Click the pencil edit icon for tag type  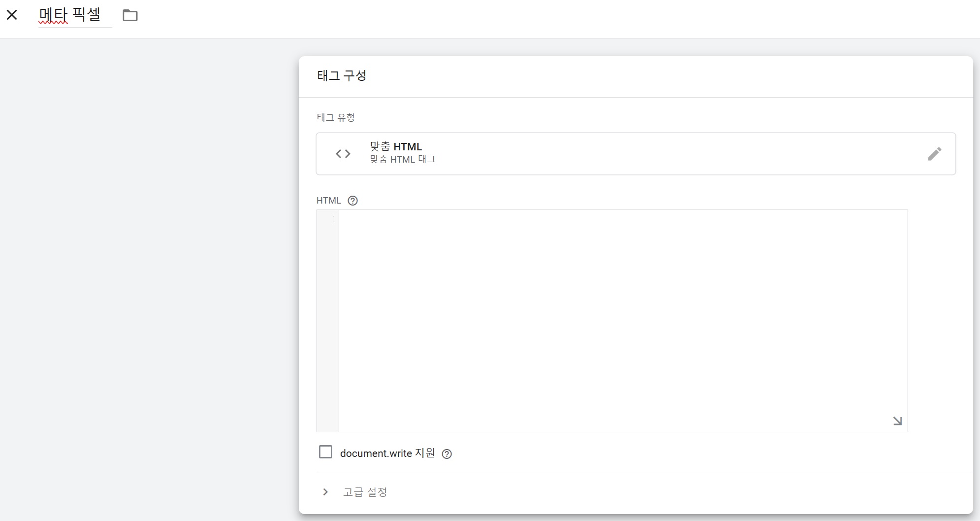tap(934, 154)
